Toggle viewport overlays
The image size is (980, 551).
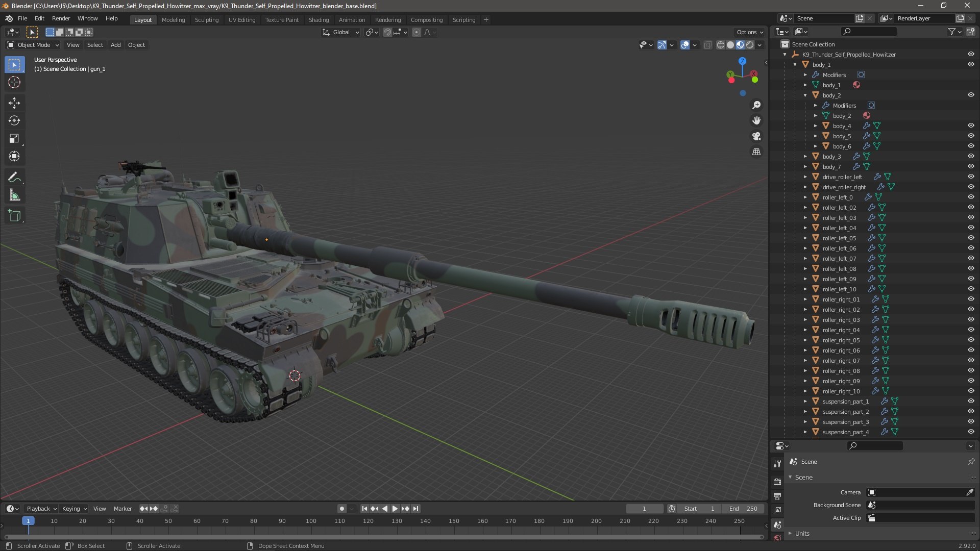pyautogui.click(x=685, y=45)
